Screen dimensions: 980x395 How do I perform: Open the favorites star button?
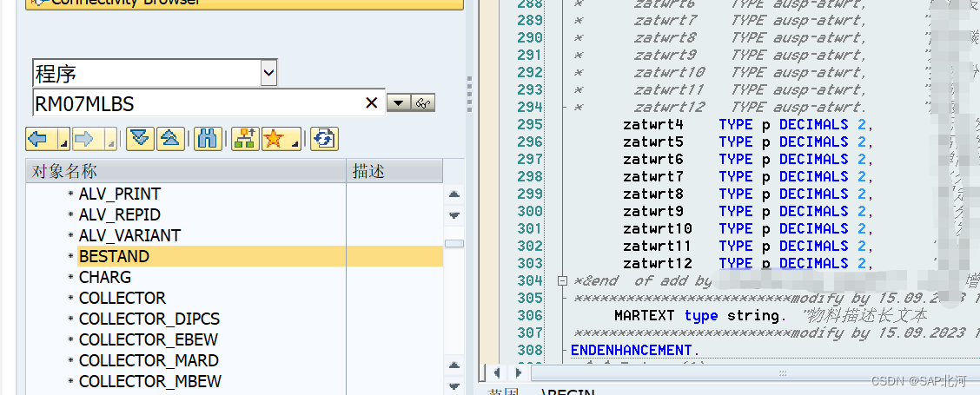[x=275, y=139]
